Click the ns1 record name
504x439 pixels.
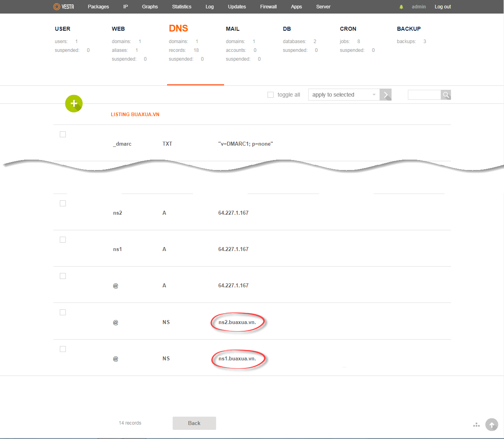pos(118,249)
